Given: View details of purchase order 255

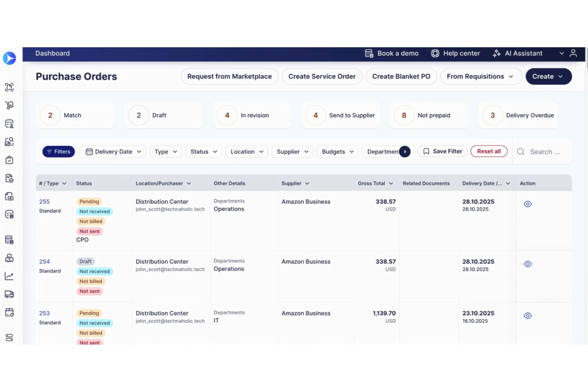Looking at the screenshot, I should [527, 204].
